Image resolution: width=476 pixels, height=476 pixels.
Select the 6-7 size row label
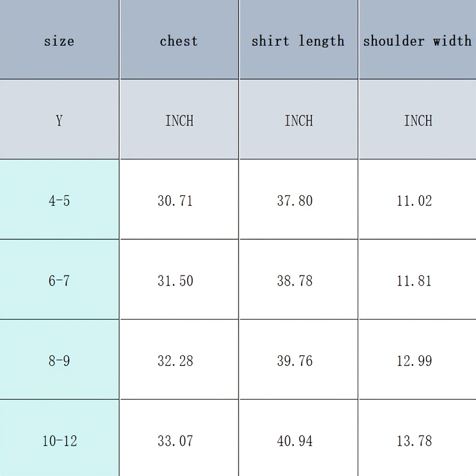point(59,279)
